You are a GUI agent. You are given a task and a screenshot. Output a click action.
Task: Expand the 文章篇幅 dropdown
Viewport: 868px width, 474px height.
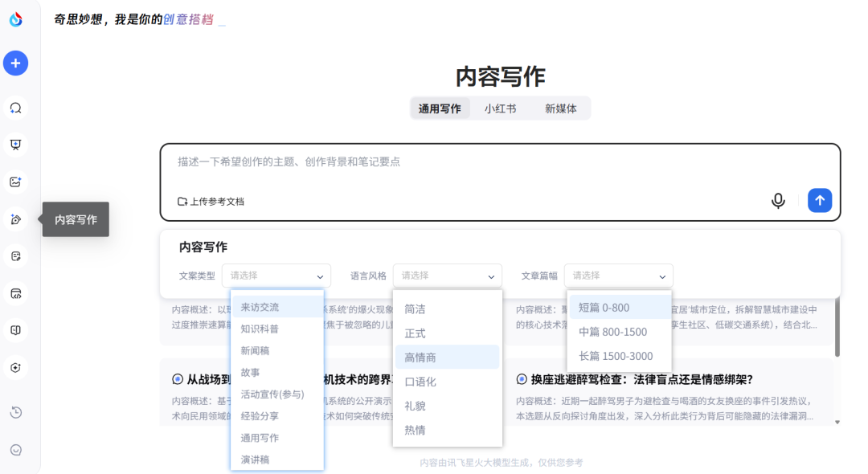pyautogui.click(x=618, y=276)
